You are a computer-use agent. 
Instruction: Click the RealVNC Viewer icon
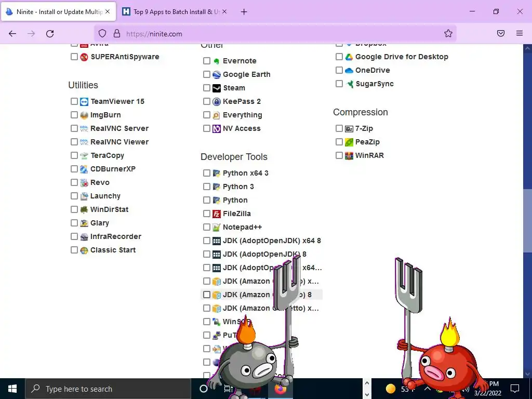84,142
